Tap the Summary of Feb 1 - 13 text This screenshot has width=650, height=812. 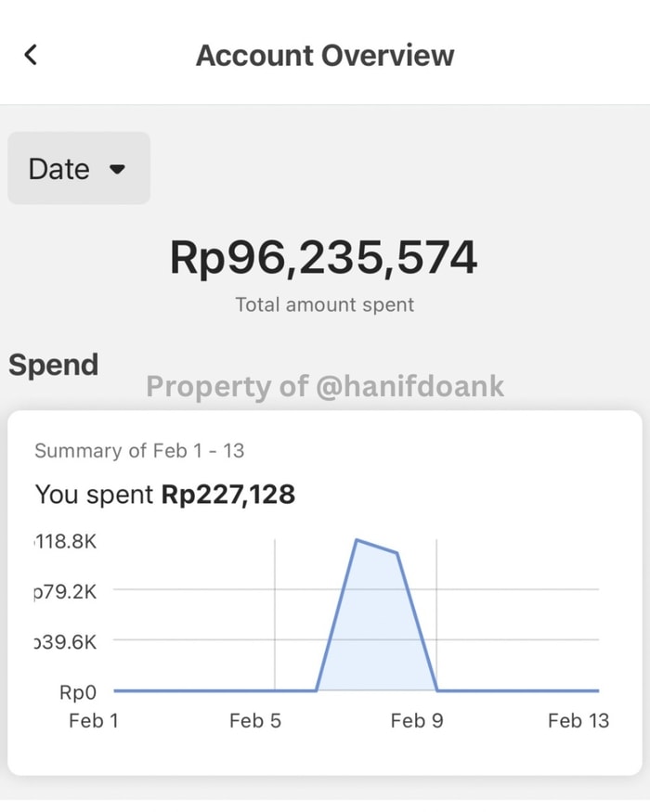pyautogui.click(x=139, y=451)
